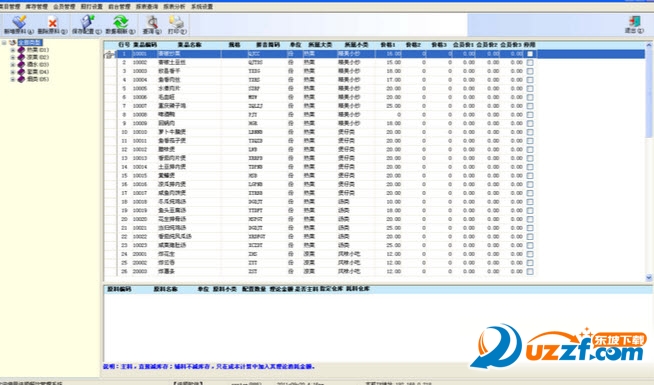Select the 凉菜 (02) tree label

(38, 57)
